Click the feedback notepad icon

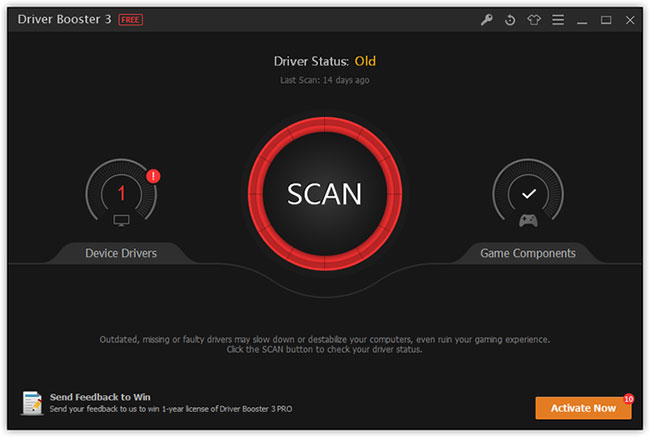[x=32, y=403]
